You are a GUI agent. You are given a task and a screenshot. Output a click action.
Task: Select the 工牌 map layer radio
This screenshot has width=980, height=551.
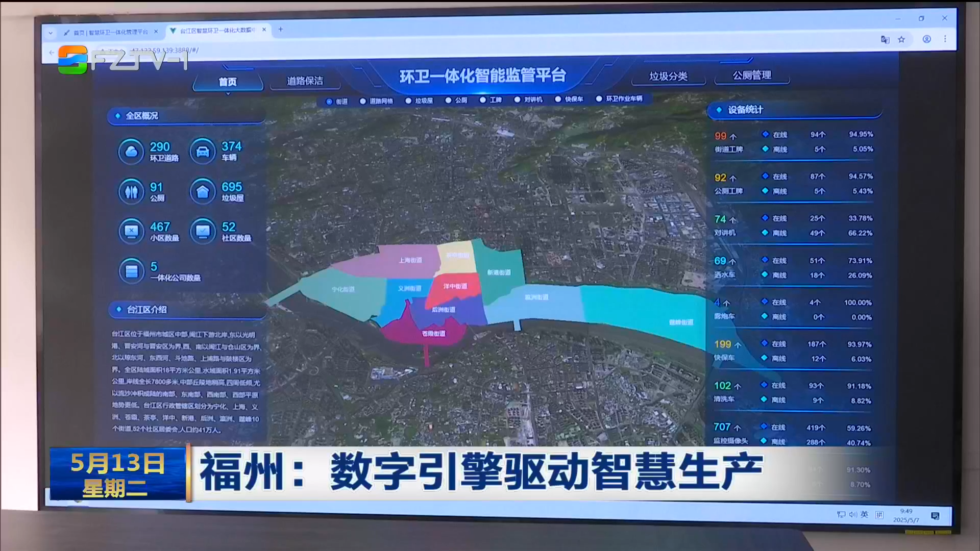pyautogui.click(x=483, y=100)
